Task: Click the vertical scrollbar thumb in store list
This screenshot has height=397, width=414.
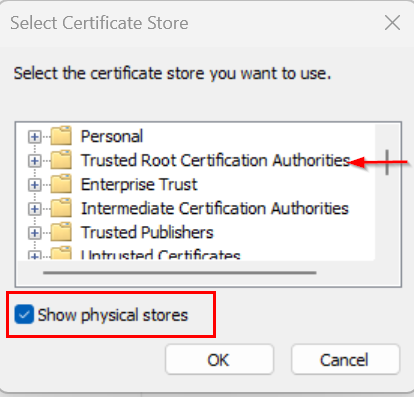Action: click(x=387, y=162)
